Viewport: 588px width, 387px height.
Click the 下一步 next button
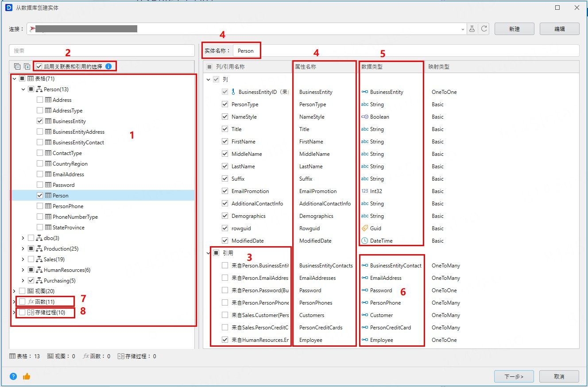coord(514,376)
